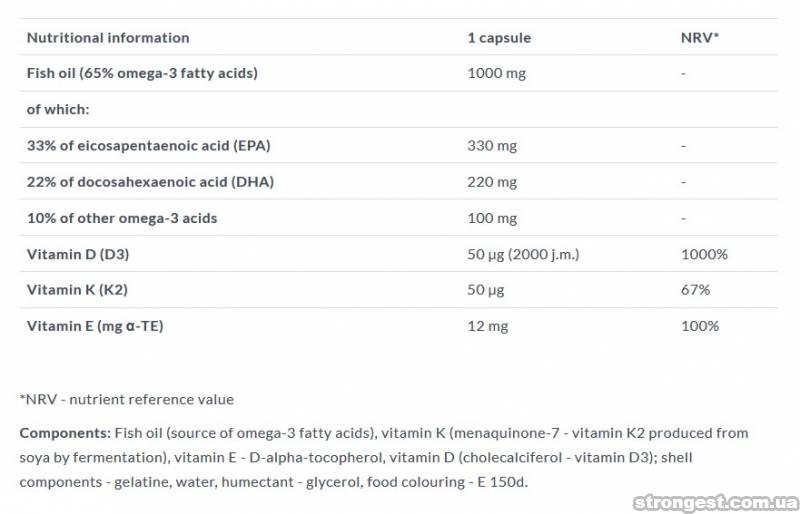Image resolution: width=800 pixels, height=514 pixels.
Task: Click the '220 mg' DHA value
Action: tap(492, 182)
